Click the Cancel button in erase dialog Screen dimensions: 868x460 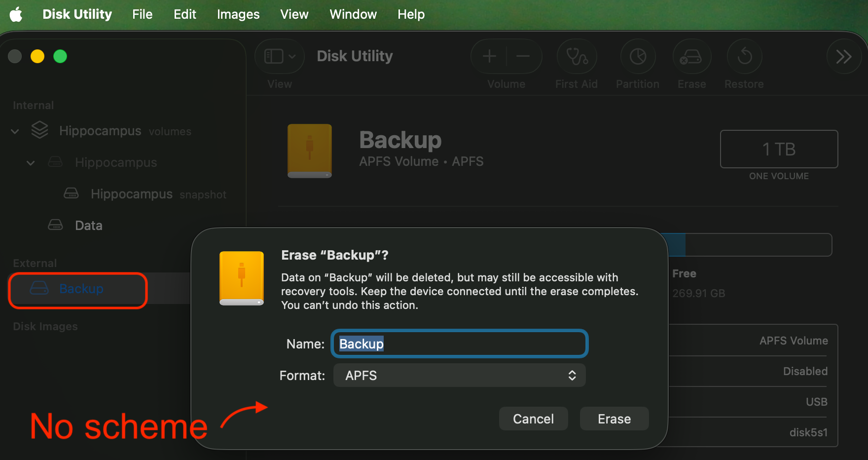[534, 419]
